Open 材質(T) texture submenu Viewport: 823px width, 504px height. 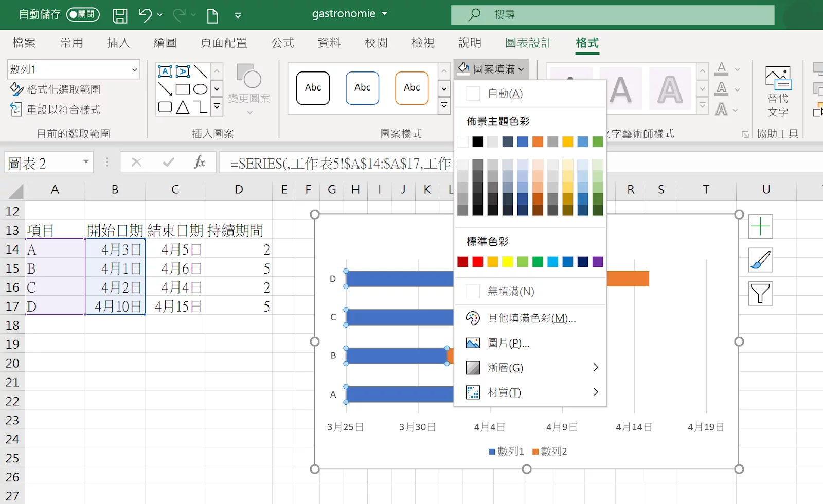click(530, 392)
